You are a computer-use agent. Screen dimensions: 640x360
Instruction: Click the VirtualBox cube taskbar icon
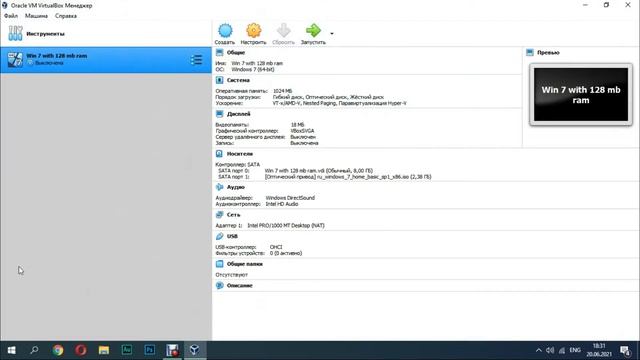(x=195, y=350)
